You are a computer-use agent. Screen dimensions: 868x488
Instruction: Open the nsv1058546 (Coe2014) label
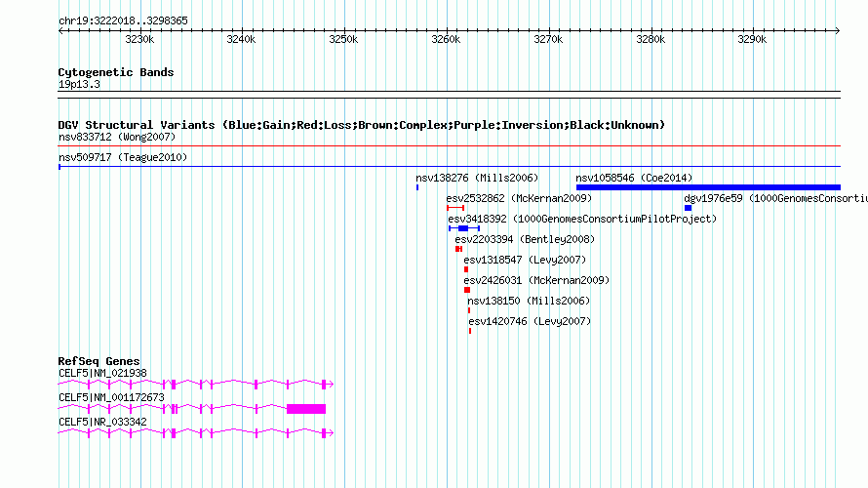click(x=634, y=178)
